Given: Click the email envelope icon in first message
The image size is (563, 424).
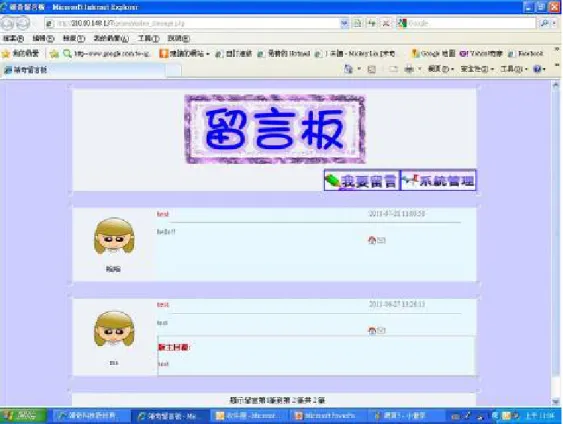Looking at the screenshot, I should pos(381,240).
